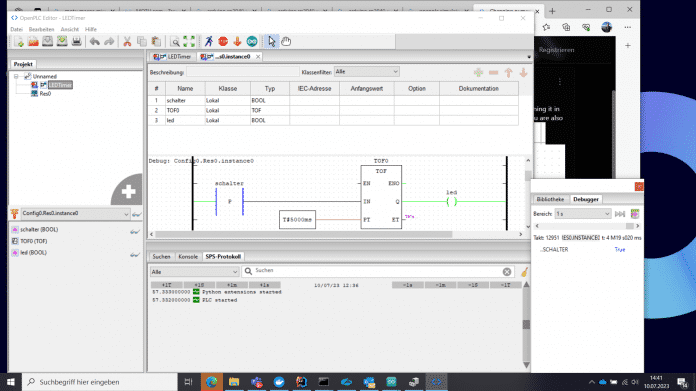
Task: Click the print icon in toolbar
Action: [x=76, y=42]
